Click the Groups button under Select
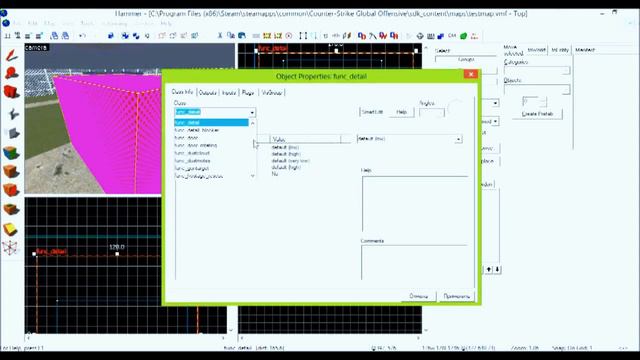The height and width of the screenshot is (360, 640). [x=466, y=60]
